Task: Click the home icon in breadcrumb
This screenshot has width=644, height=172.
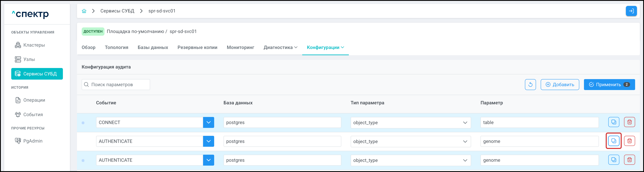Action: click(x=84, y=11)
